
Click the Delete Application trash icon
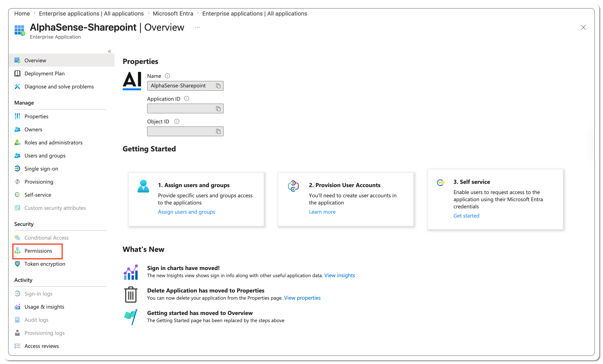click(131, 295)
